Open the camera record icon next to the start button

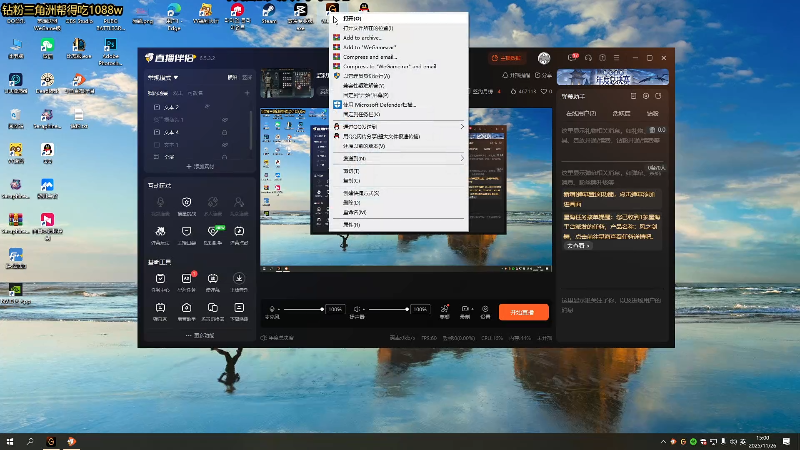click(x=465, y=309)
